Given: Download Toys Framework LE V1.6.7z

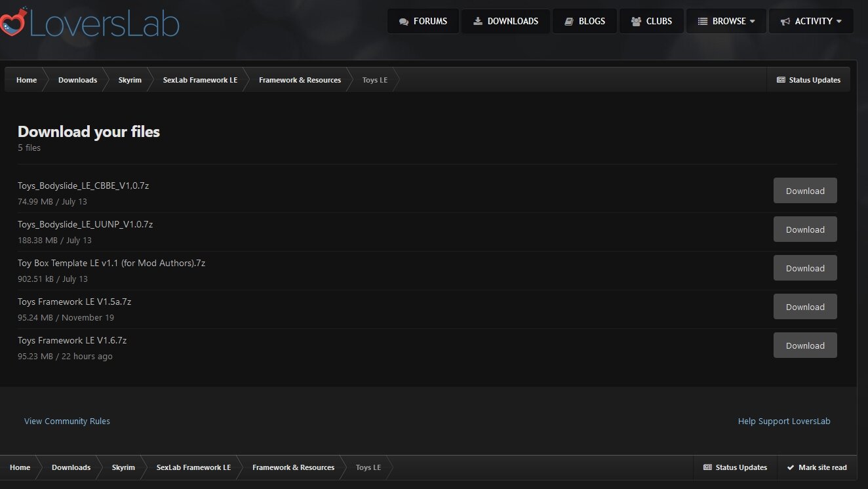Looking at the screenshot, I should click(805, 345).
